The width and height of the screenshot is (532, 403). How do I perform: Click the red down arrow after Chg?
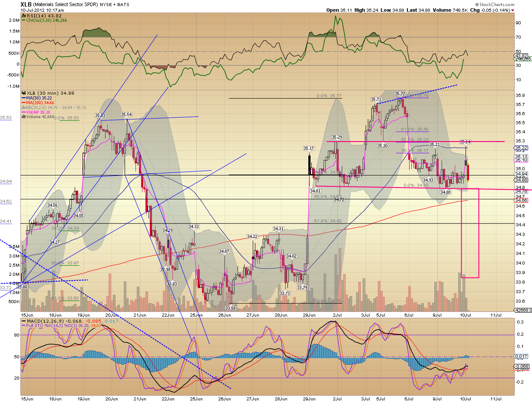[x=513, y=10]
